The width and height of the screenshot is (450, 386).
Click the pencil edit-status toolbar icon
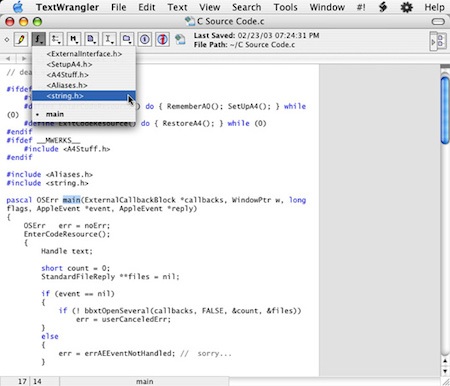(x=21, y=39)
